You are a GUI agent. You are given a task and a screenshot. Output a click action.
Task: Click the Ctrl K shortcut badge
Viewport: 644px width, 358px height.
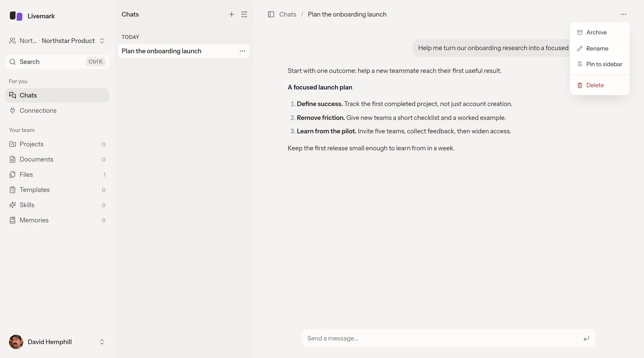(96, 62)
